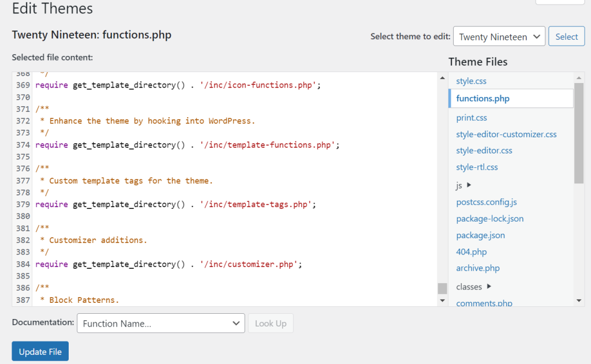The height and width of the screenshot is (364, 591).
Task: Open the 404.php template
Action: coord(471,252)
